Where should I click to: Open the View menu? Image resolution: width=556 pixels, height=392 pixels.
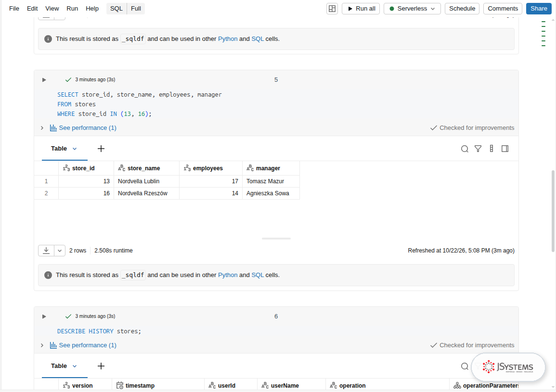(x=52, y=9)
